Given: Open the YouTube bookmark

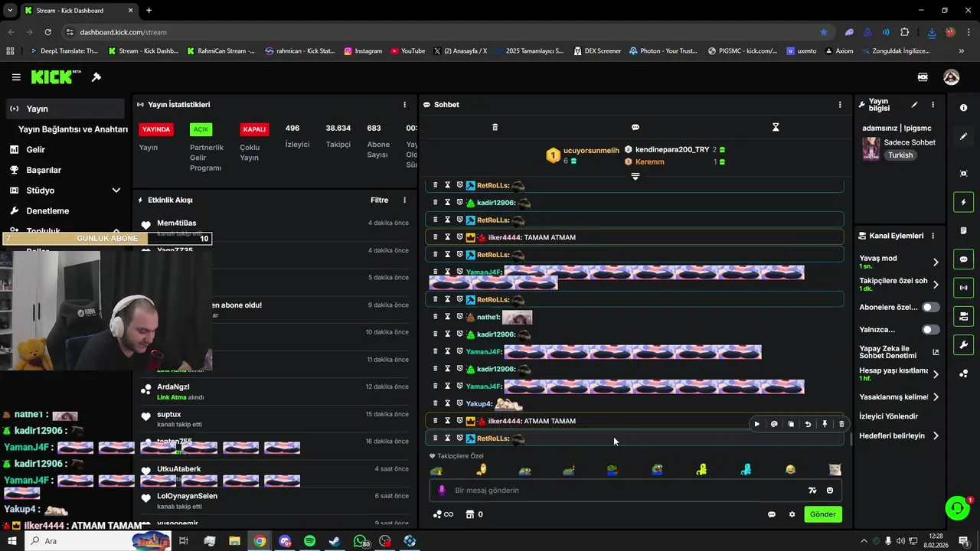Looking at the screenshot, I should coord(407,51).
